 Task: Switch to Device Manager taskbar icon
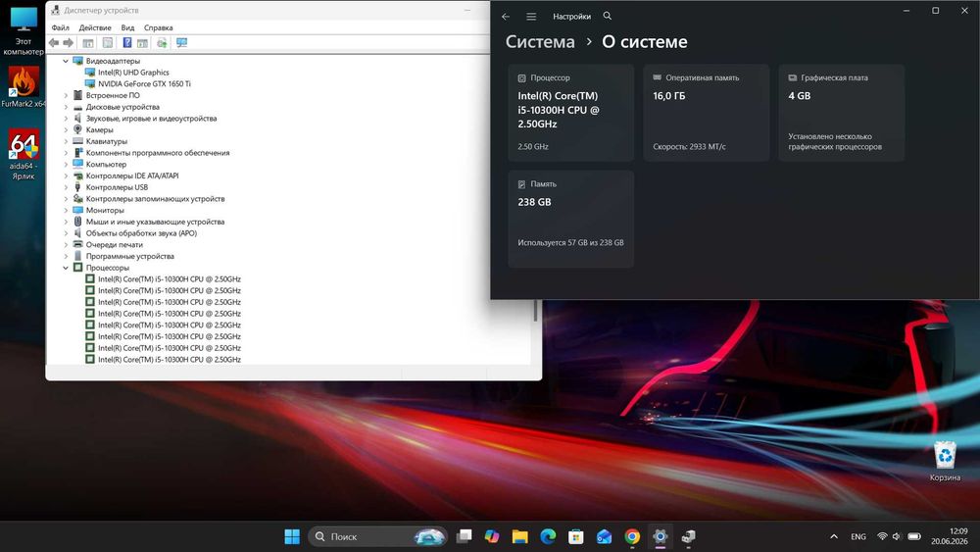(689, 536)
